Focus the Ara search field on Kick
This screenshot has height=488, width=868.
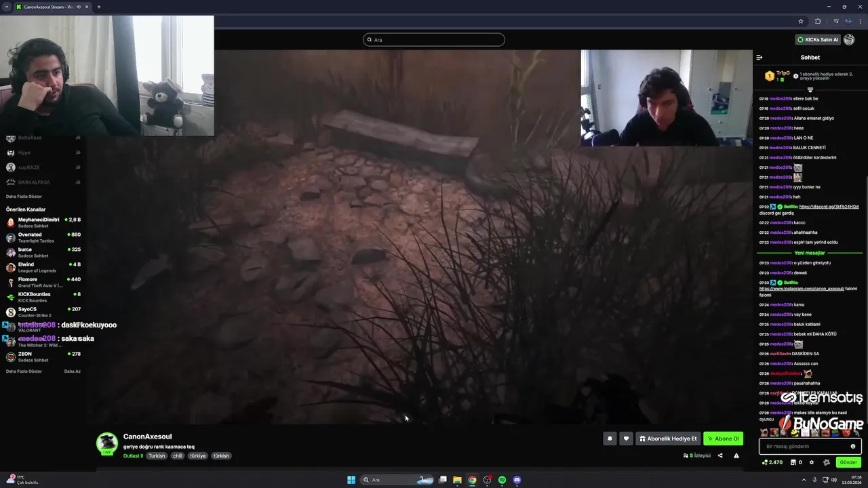[434, 40]
